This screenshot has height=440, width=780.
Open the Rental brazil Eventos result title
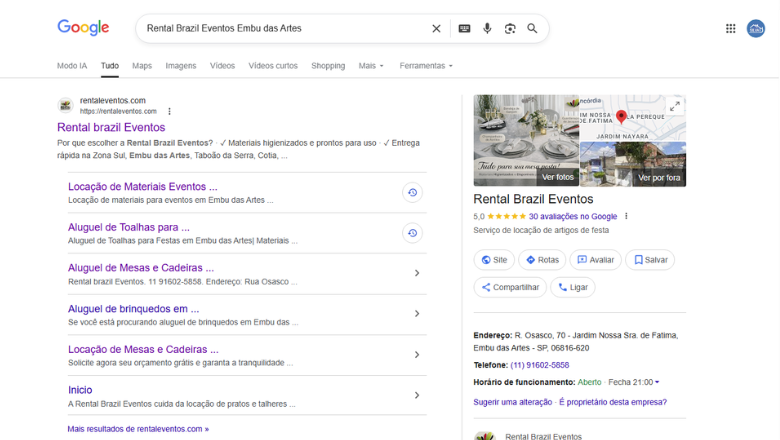click(111, 127)
